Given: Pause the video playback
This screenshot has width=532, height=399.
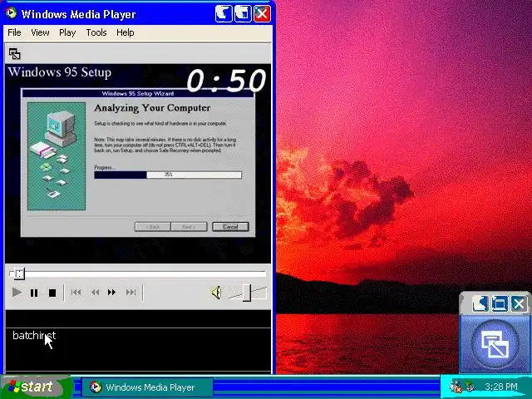Looking at the screenshot, I should tap(34, 293).
